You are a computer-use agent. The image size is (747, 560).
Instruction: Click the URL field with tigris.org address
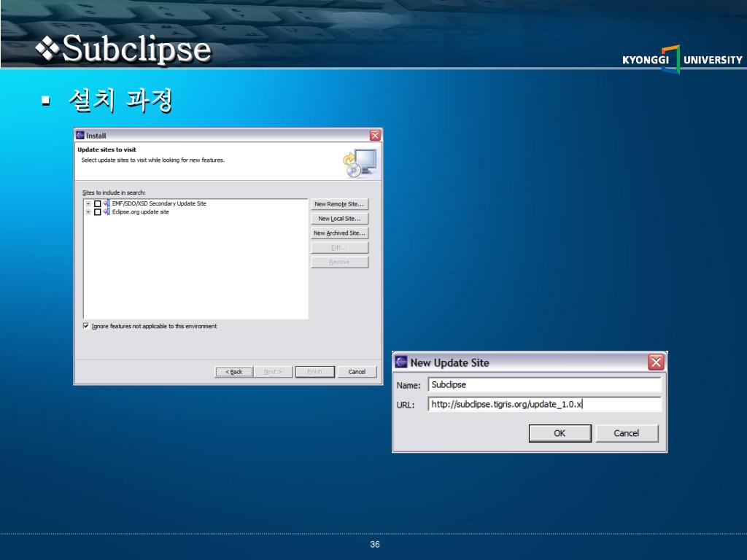pyautogui.click(x=545, y=404)
